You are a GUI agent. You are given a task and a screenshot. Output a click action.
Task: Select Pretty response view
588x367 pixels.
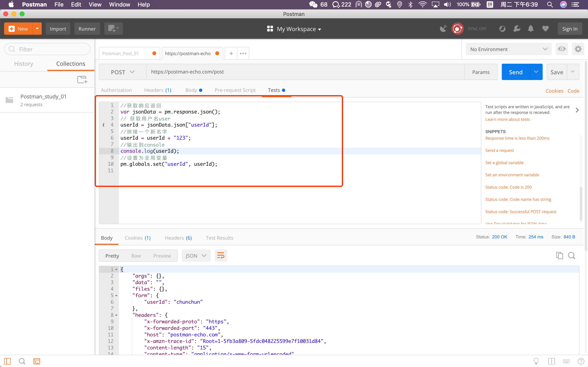tap(112, 256)
